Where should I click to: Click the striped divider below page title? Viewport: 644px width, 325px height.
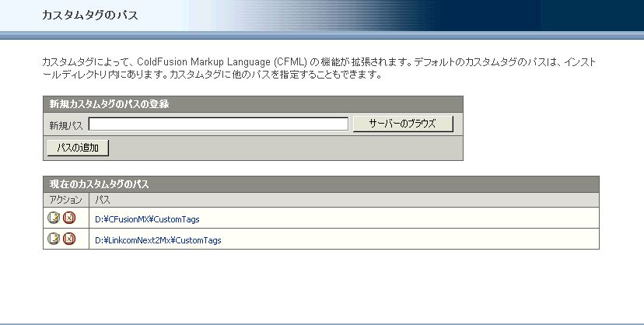(x=322, y=35)
